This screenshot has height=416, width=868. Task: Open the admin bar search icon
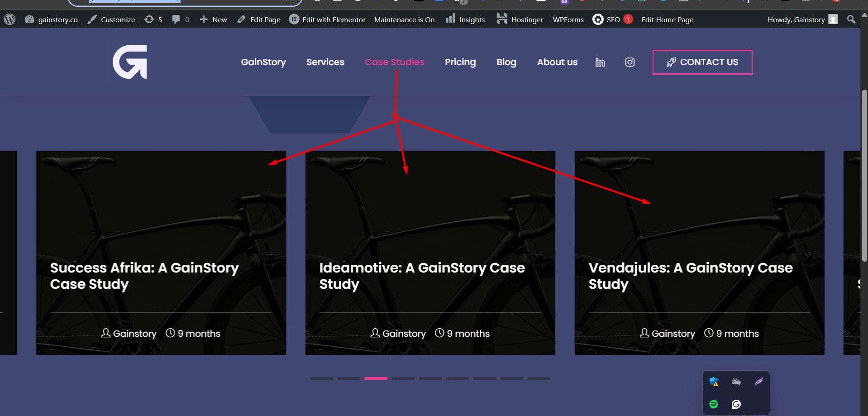pos(851,19)
